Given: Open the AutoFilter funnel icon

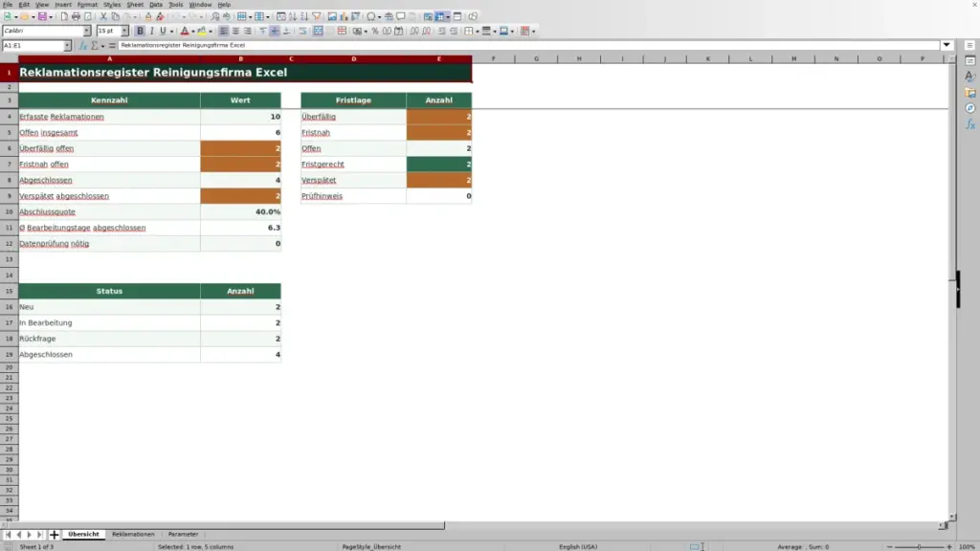Looking at the screenshot, I should click(x=316, y=17).
